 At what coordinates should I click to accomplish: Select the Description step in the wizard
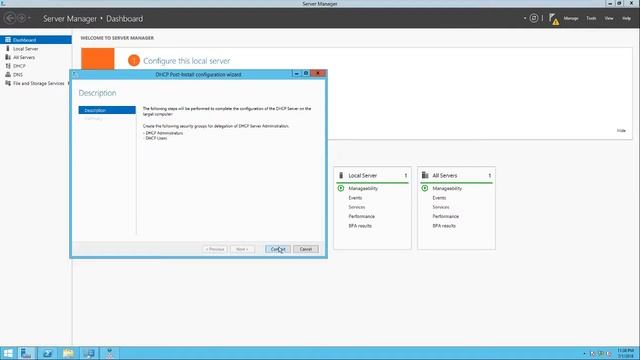(x=107, y=110)
